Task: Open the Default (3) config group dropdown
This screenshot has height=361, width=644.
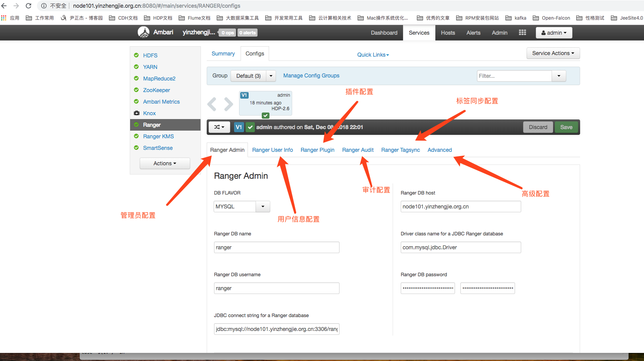Action: [x=253, y=76]
